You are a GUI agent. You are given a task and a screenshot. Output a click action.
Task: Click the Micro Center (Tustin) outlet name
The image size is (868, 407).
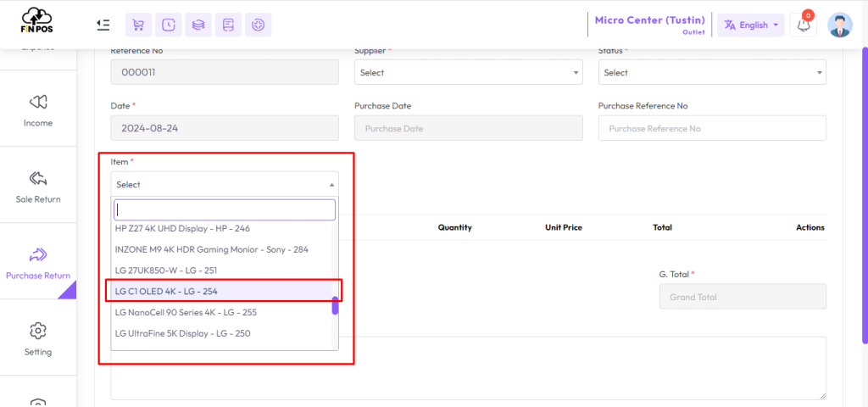coord(650,20)
